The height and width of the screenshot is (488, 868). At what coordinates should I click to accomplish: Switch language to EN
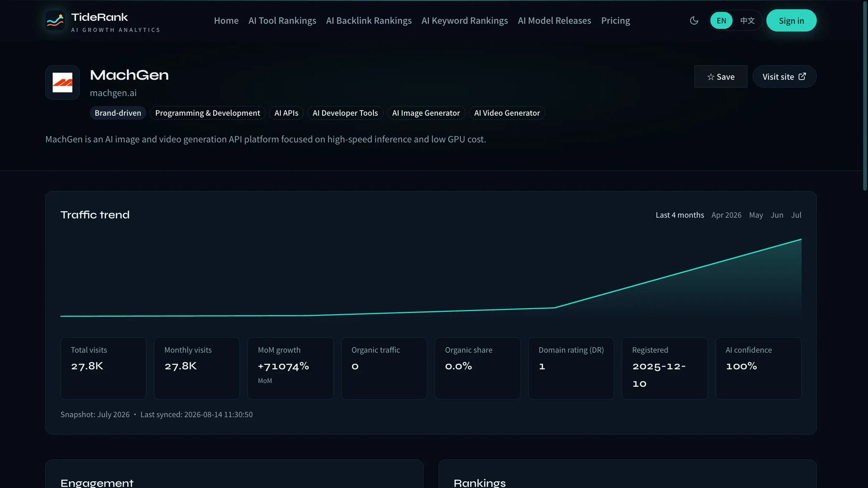coord(721,21)
